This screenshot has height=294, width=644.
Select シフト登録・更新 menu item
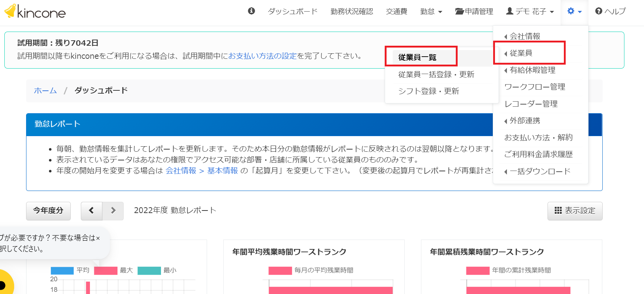tap(429, 91)
